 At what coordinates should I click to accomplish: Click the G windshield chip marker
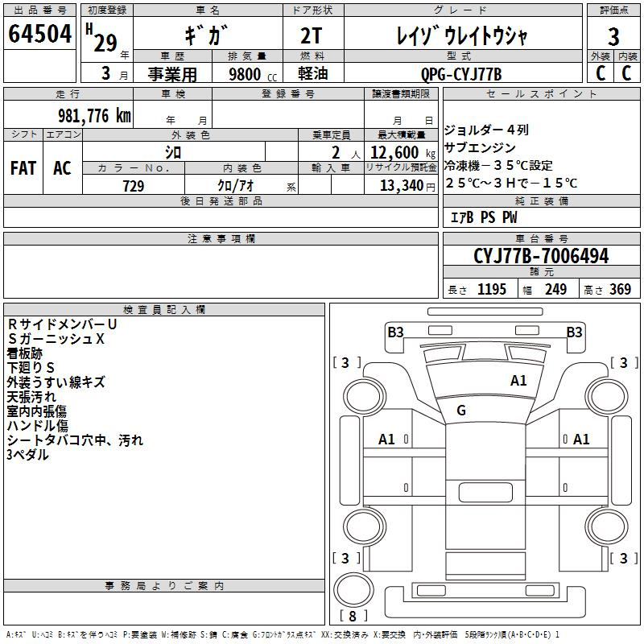[x=461, y=410]
